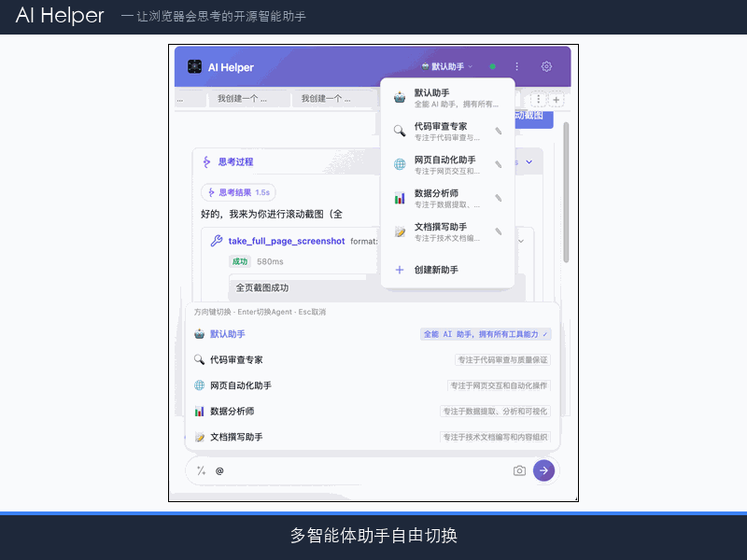The width and height of the screenshot is (747, 560).
Task: Click the bar chart icon of 数据分析师 in dropdown
Action: [400, 198]
